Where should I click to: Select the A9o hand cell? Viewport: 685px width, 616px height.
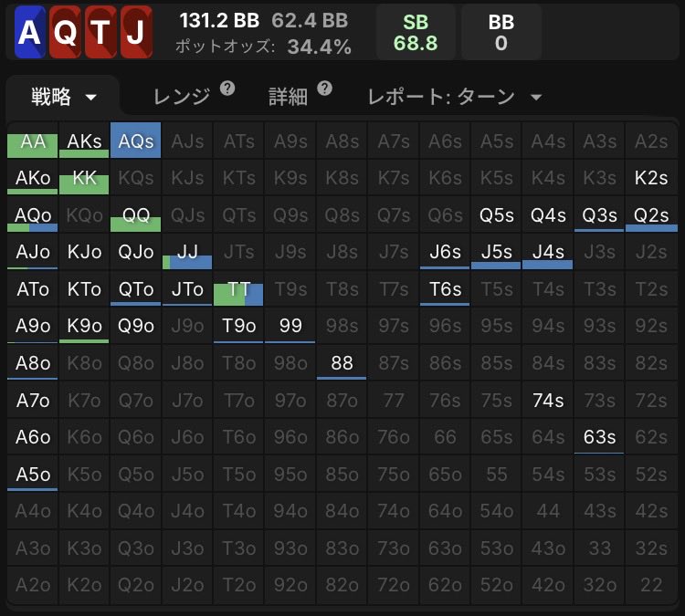[x=32, y=326]
